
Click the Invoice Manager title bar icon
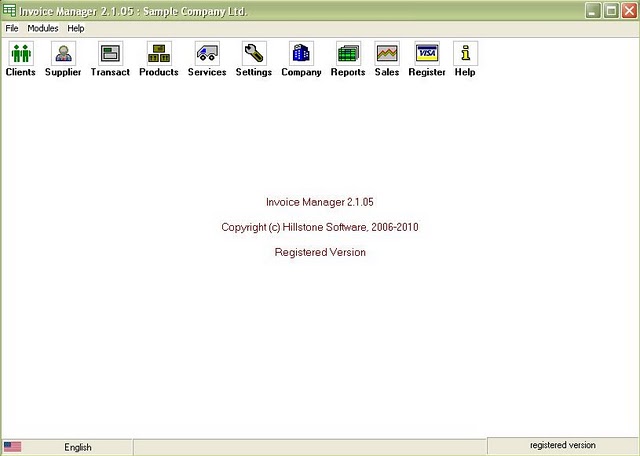tap(9, 11)
